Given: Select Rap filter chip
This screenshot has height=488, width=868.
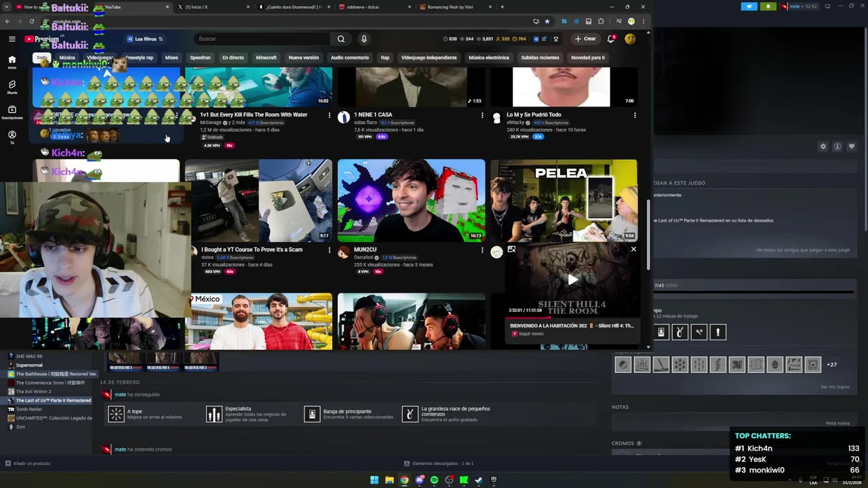Looking at the screenshot, I should tap(384, 58).
